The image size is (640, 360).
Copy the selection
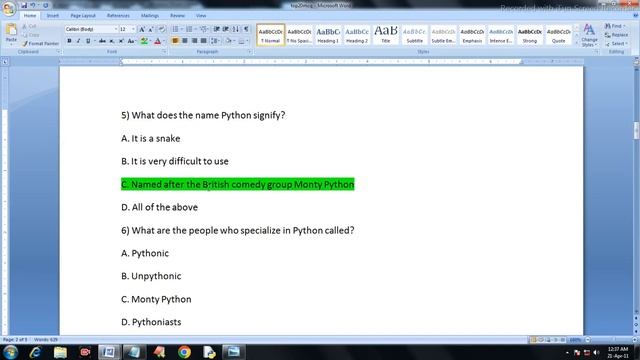click(30, 35)
